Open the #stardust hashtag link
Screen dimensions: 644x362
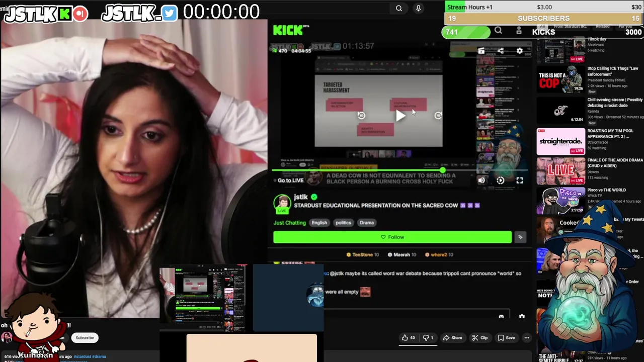point(83,356)
